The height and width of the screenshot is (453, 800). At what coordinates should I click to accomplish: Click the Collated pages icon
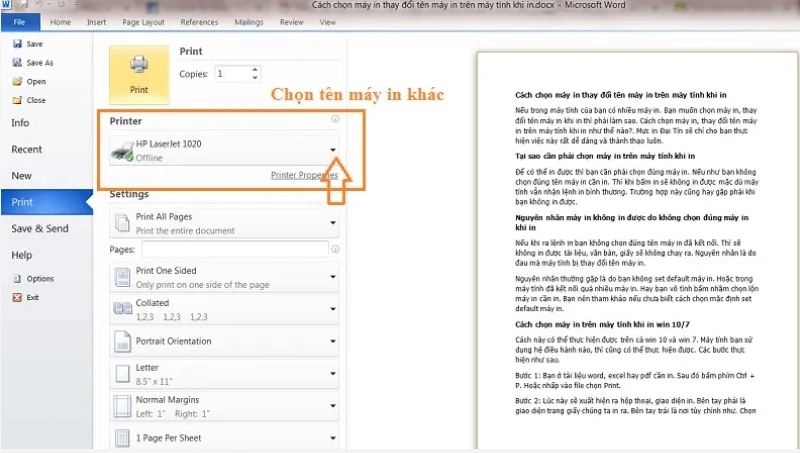[x=122, y=309]
